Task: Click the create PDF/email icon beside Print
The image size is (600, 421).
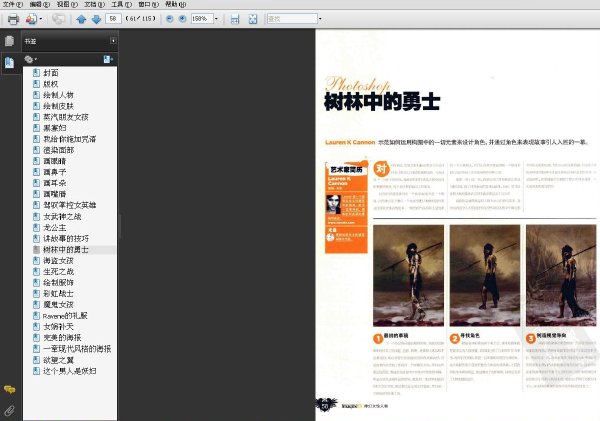Action: pos(31,19)
